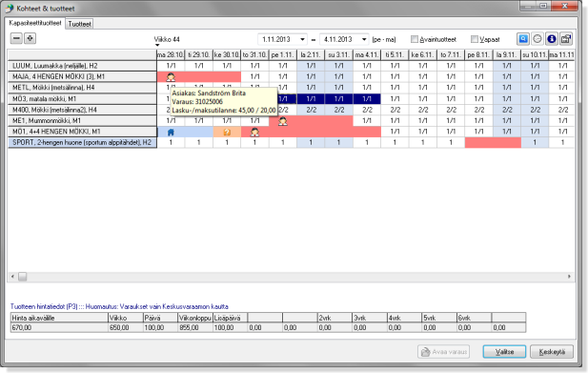Click SPORT row cell under ti 5.11.
The width and height of the screenshot is (588, 373).
pyautogui.click(x=395, y=142)
